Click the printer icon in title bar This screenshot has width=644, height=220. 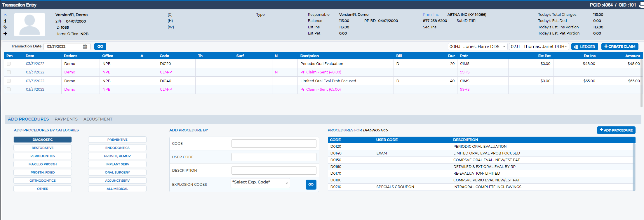(641, 5)
